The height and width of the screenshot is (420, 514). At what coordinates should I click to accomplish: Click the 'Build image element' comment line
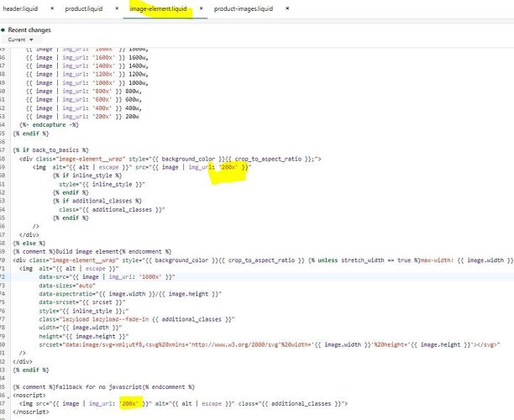(92, 251)
